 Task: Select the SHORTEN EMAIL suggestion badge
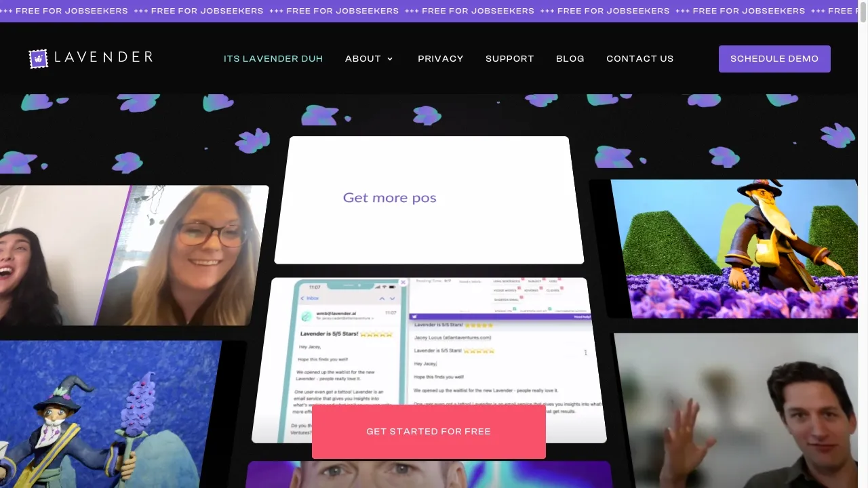click(x=507, y=299)
